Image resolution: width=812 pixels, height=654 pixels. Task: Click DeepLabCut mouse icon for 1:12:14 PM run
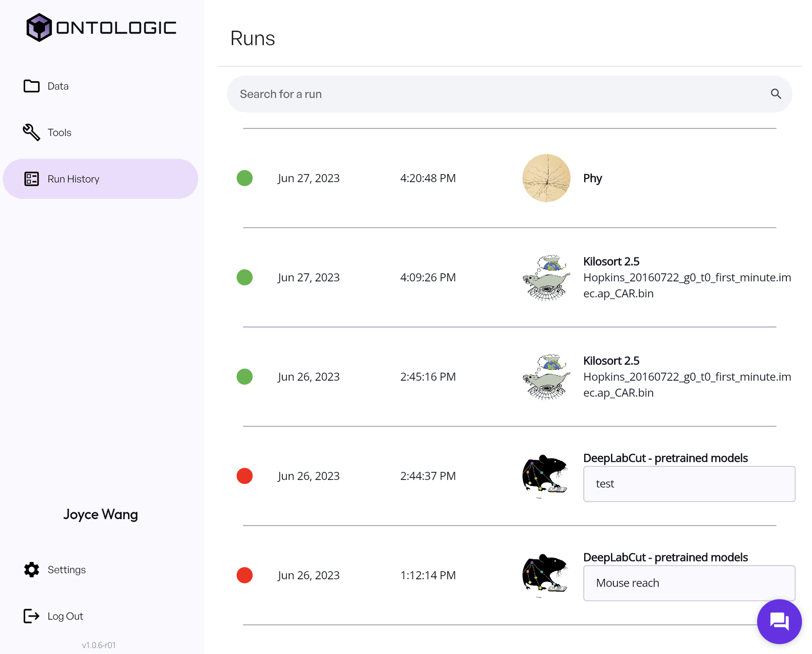point(545,575)
